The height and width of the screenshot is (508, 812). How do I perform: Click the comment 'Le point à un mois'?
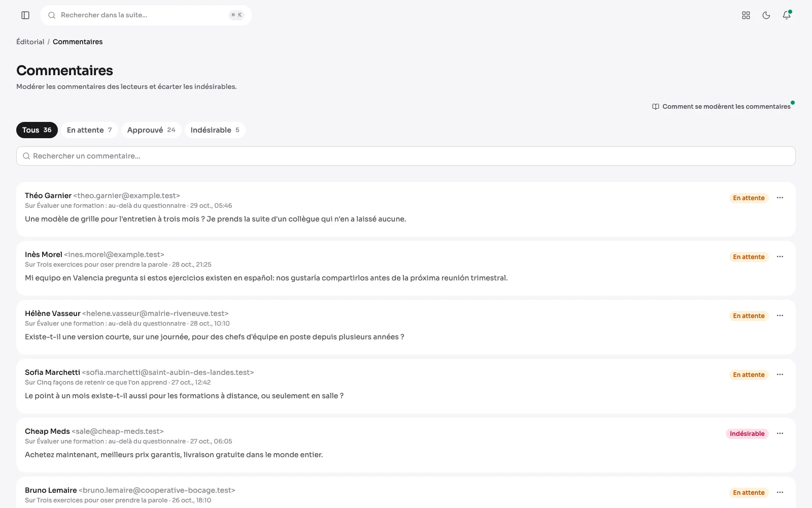184,396
